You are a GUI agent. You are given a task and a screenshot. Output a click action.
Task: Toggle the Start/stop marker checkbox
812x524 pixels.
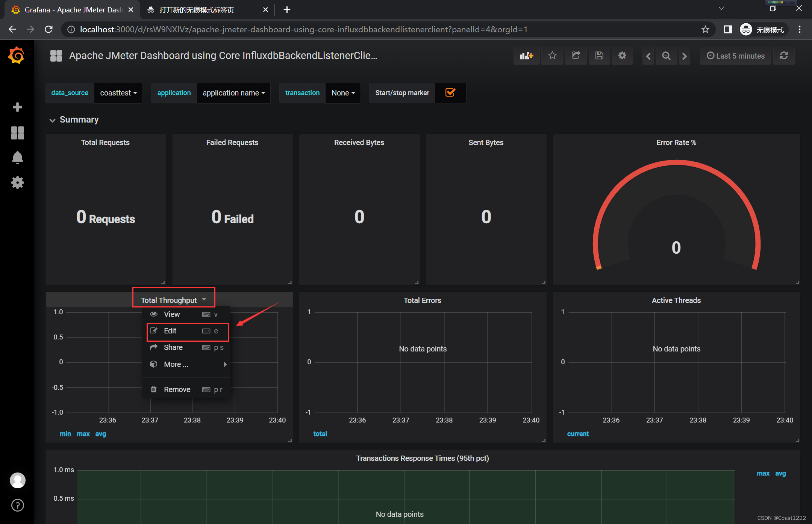click(x=450, y=92)
